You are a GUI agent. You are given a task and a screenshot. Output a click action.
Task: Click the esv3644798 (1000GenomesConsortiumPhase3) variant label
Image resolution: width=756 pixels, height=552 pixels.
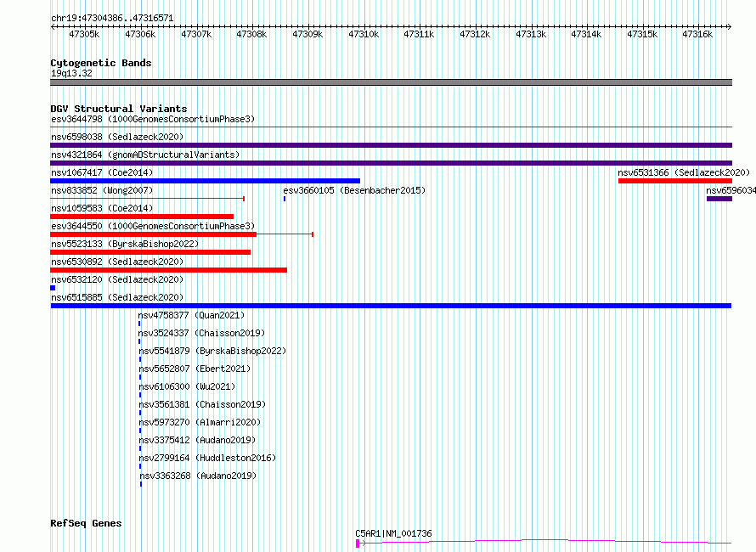point(153,119)
